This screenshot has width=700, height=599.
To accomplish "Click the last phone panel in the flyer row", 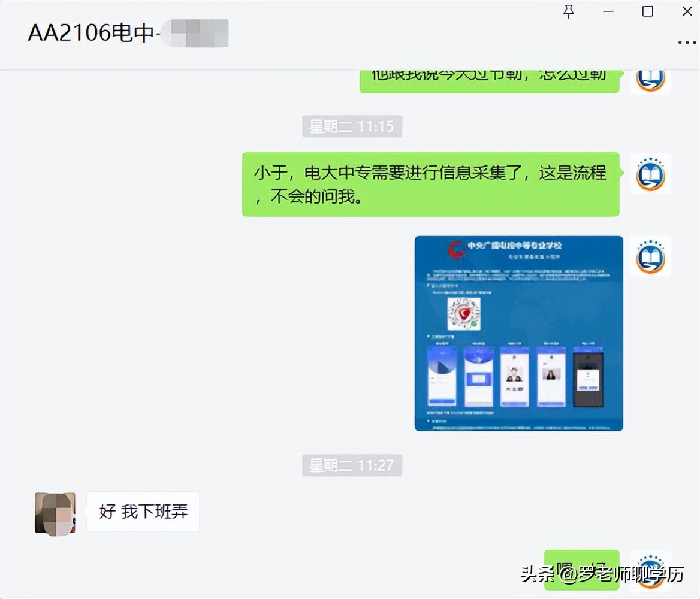I will point(589,377).
